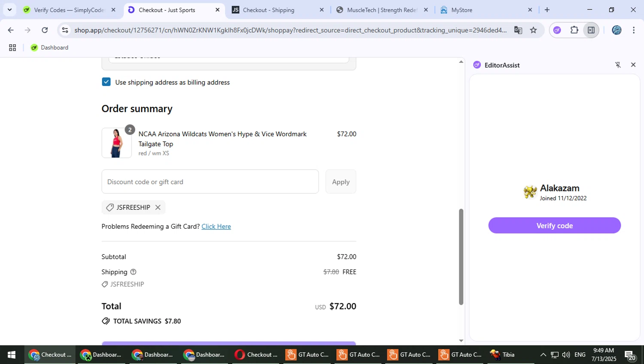Reload the checkout page
Screen dimensions: 644x364
click(x=45, y=30)
